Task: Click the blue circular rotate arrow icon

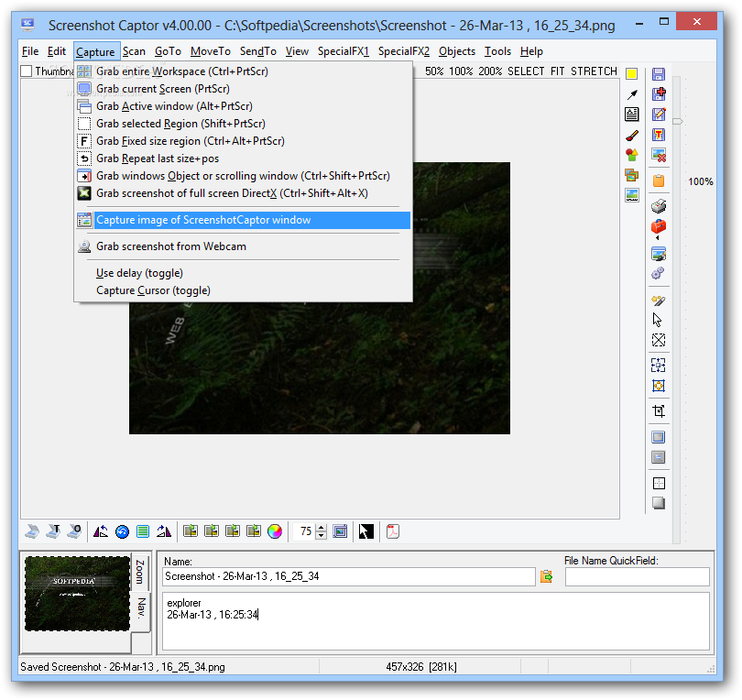Action: [122, 532]
